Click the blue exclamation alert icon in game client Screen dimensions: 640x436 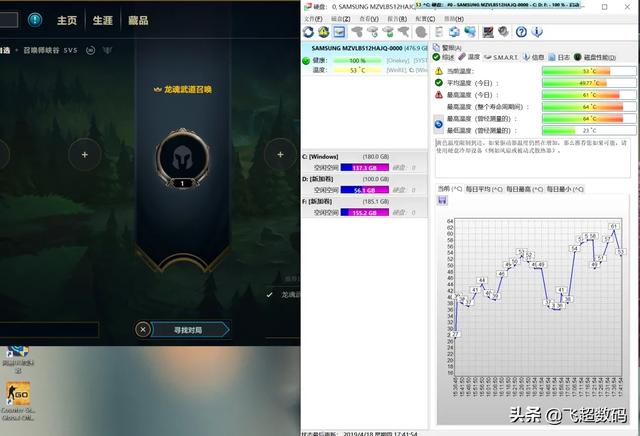[x=35, y=19]
